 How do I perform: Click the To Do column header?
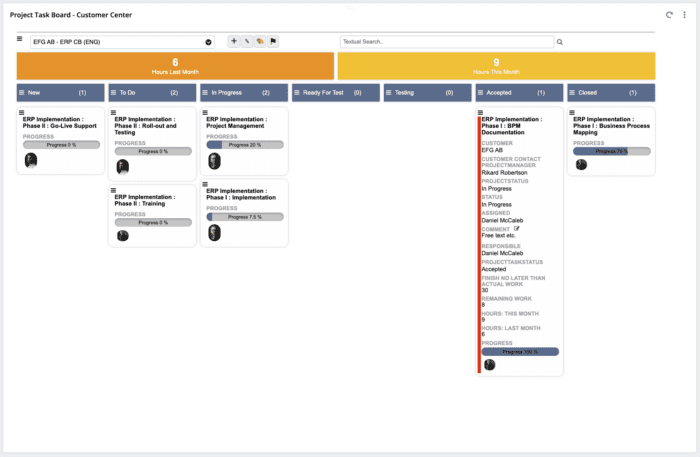tap(152, 92)
